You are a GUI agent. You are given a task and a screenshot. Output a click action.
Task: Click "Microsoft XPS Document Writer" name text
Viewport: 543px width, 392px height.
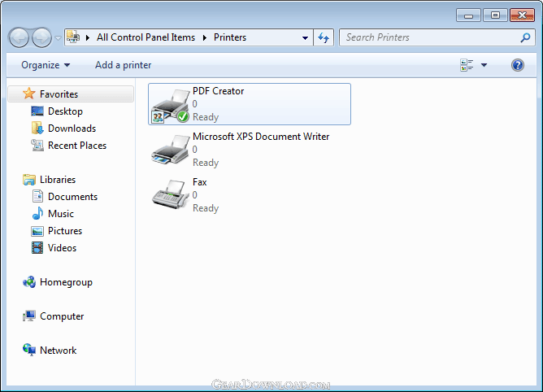point(261,136)
